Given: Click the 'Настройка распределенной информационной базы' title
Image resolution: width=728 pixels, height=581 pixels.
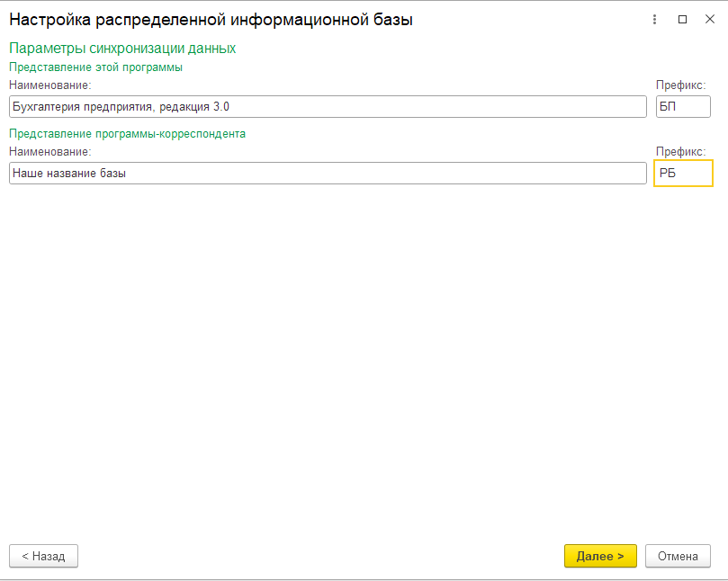Looking at the screenshot, I should [x=211, y=20].
